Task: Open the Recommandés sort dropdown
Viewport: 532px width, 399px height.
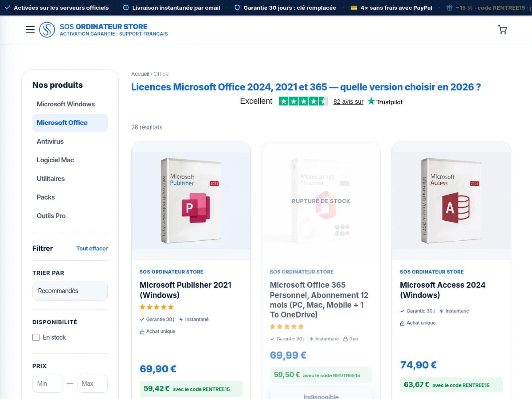Action: 70,291
